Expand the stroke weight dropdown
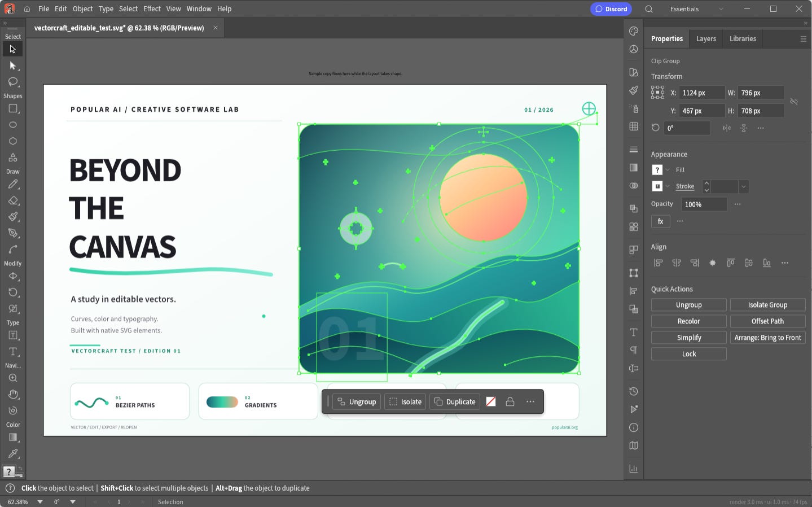Image resolution: width=812 pixels, height=507 pixels. [744, 186]
